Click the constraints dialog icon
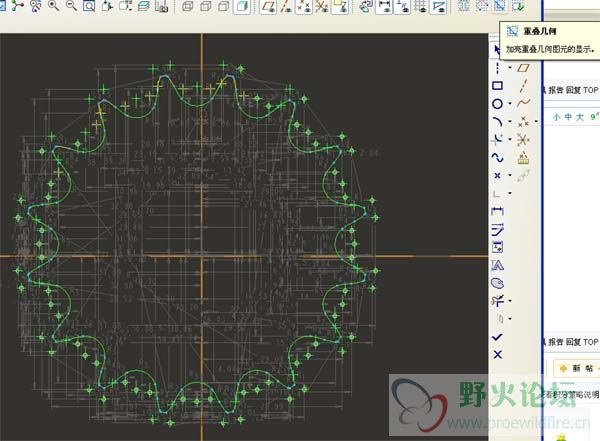600x441 pixels. (x=497, y=247)
